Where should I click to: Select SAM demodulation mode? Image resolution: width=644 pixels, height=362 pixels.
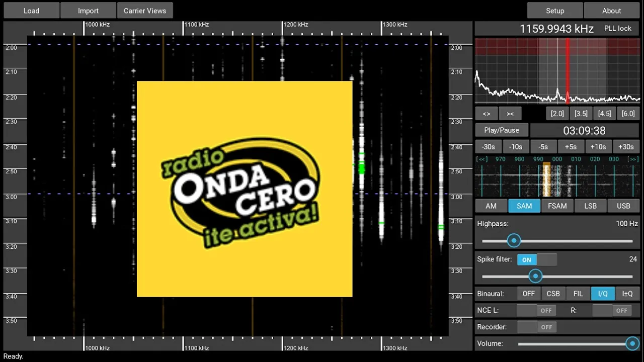tap(524, 206)
